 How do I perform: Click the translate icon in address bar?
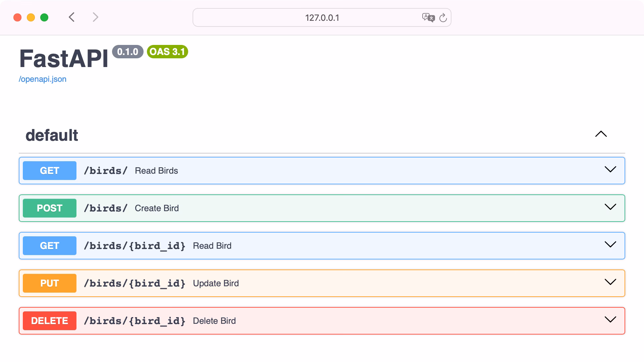click(428, 17)
